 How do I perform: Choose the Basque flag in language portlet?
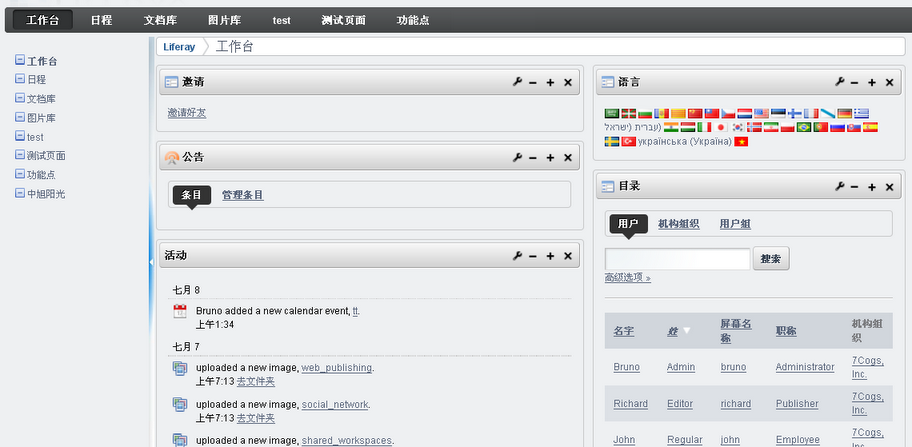(x=629, y=113)
